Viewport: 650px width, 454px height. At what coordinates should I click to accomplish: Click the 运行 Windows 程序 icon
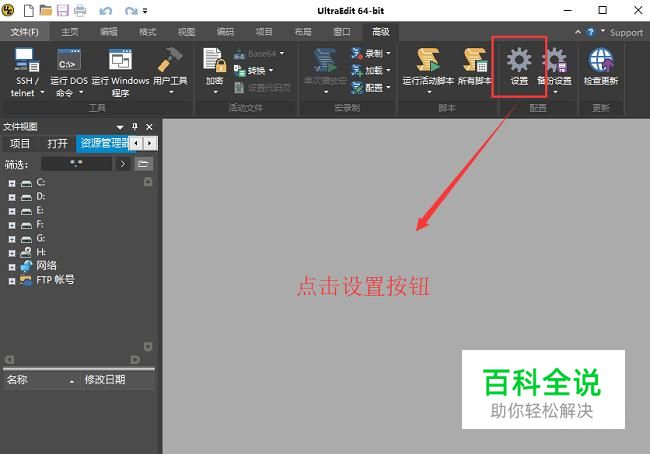(x=120, y=59)
